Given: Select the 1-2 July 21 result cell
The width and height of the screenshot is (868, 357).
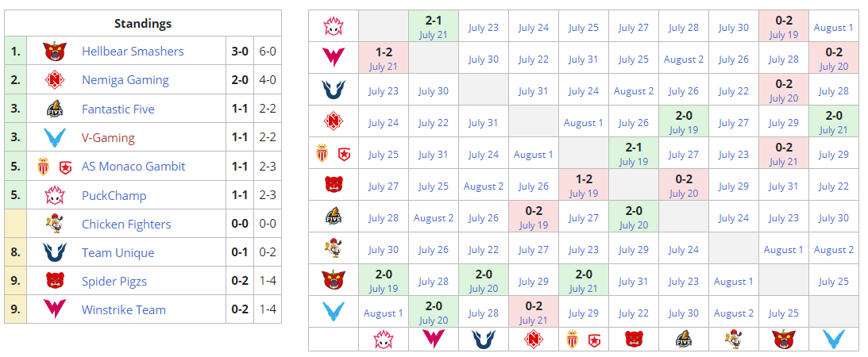Looking at the screenshot, I should point(383,58).
